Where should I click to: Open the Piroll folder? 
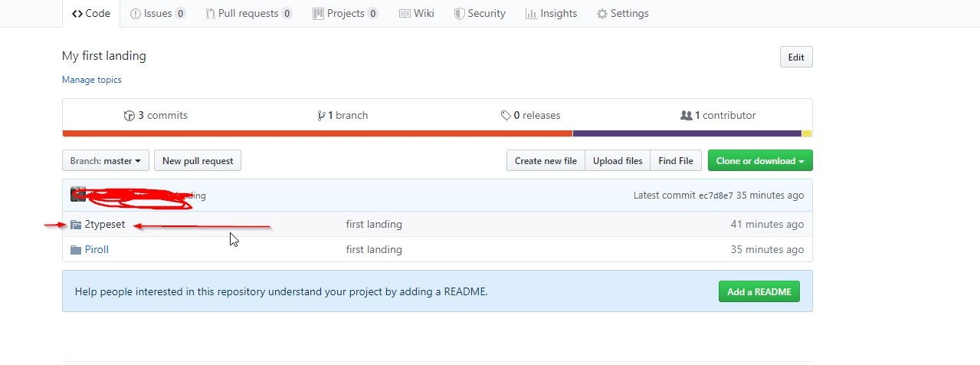point(97,250)
